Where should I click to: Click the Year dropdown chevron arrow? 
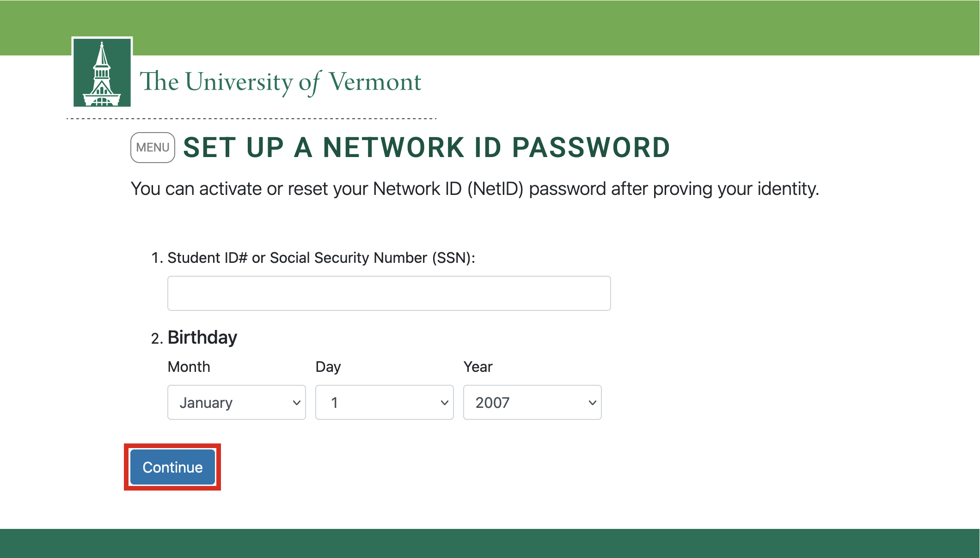pyautogui.click(x=592, y=402)
